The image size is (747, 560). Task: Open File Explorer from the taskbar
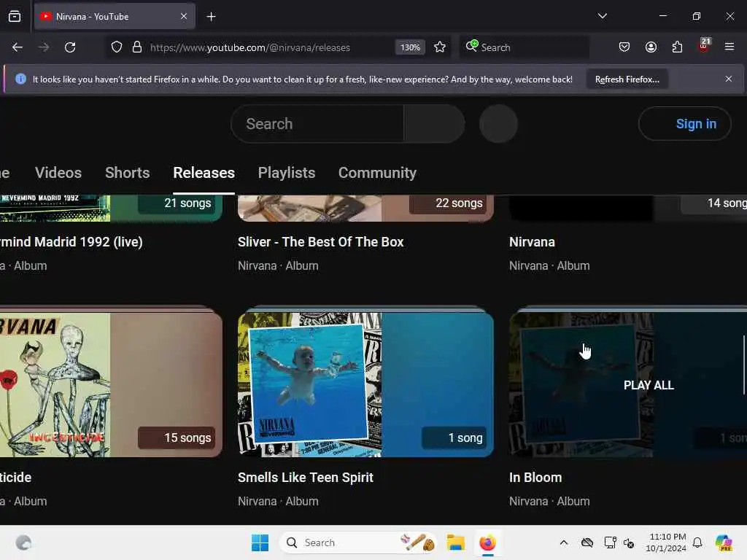(x=455, y=542)
